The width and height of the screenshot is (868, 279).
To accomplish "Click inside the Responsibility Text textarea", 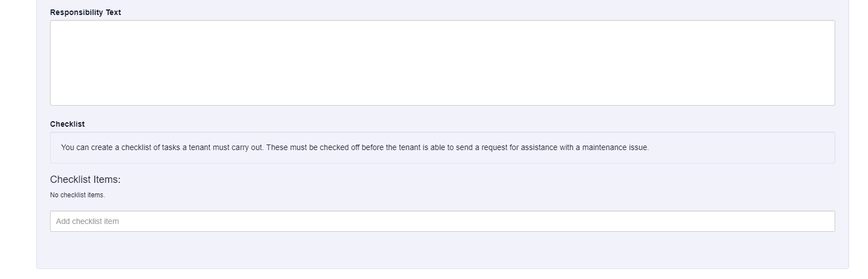I will [x=442, y=63].
